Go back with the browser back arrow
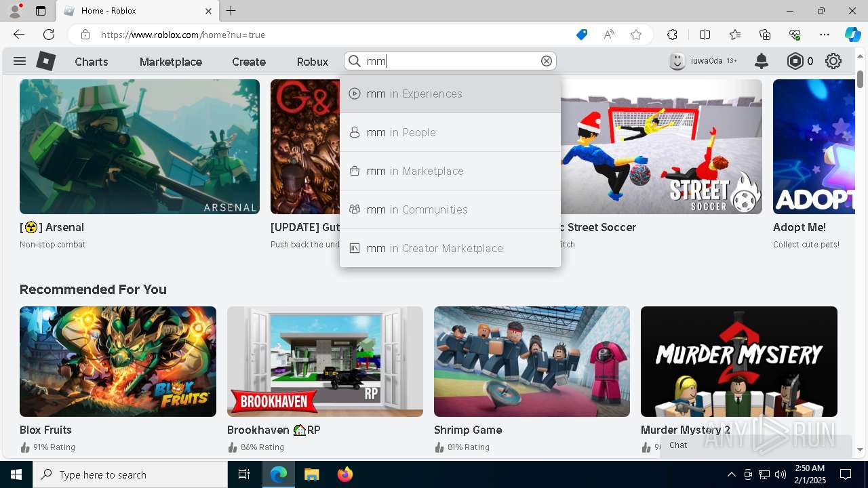 coord(19,35)
